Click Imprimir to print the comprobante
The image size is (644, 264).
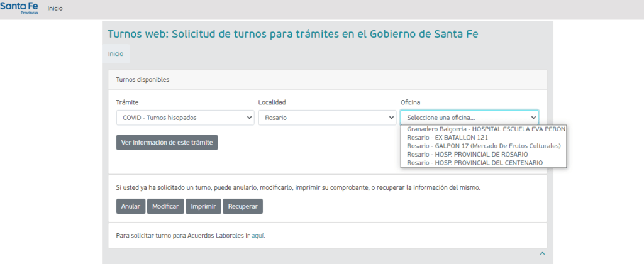203,206
